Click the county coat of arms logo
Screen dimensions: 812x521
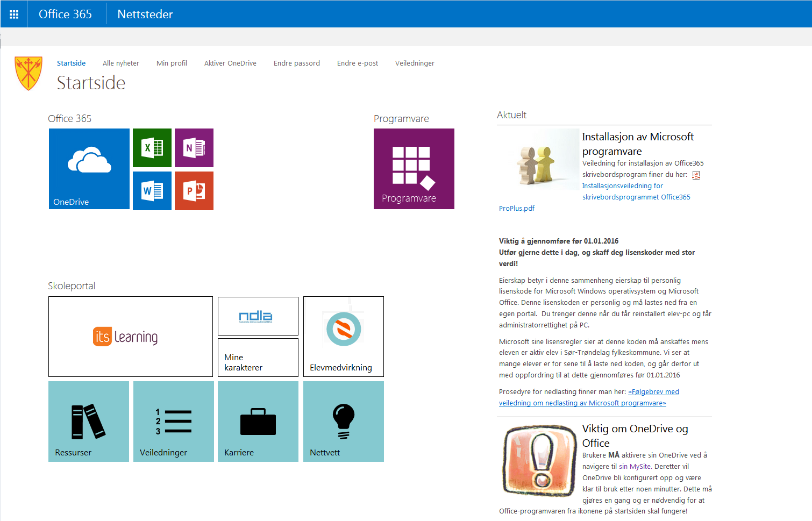click(x=29, y=74)
